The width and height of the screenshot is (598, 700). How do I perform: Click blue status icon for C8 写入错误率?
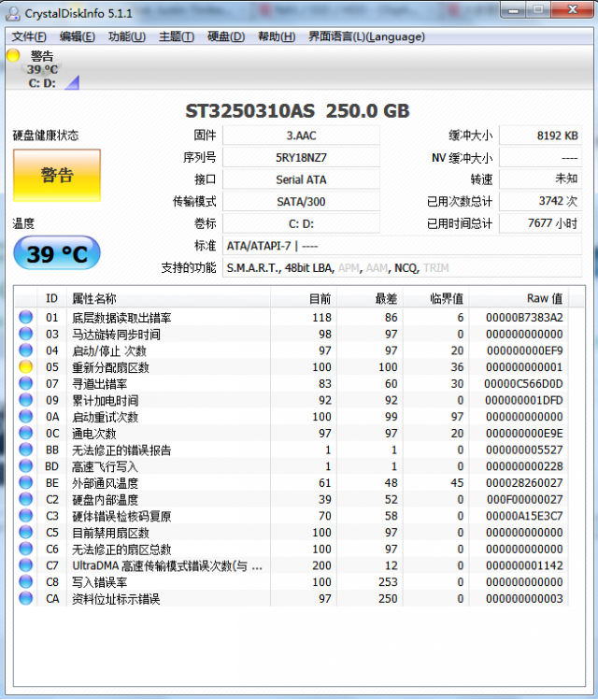click(26, 581)
